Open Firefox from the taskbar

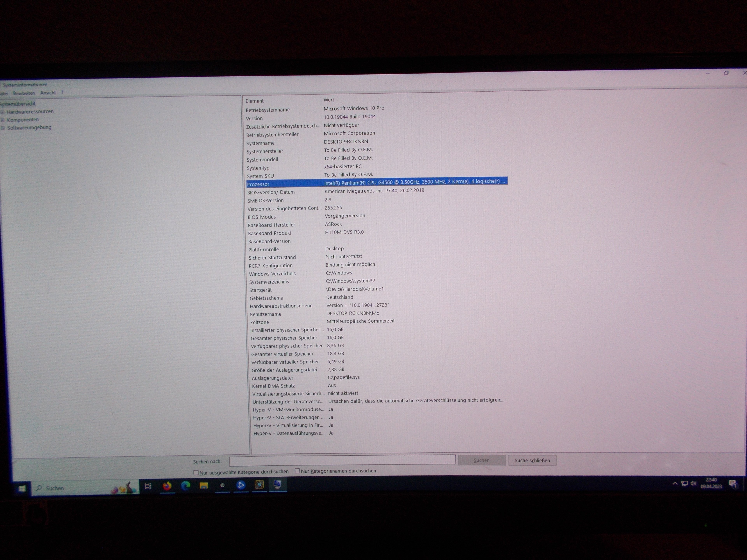(x=167, y=486)
